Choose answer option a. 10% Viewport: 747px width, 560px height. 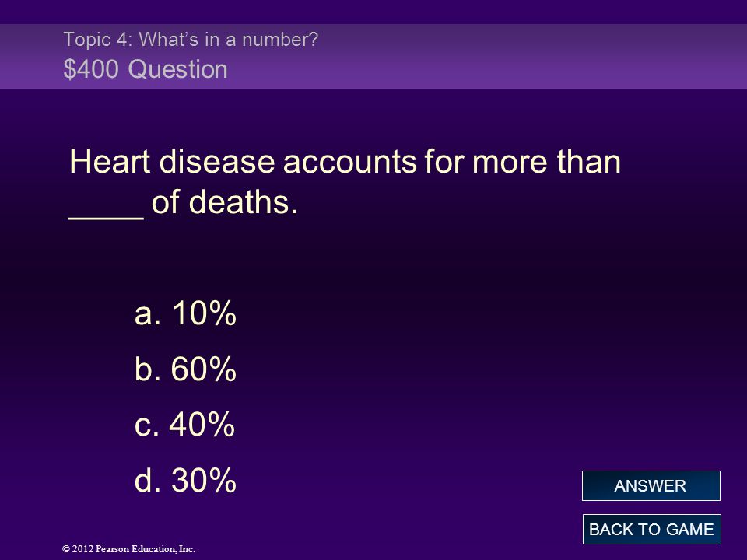click(x=185, y=313)
